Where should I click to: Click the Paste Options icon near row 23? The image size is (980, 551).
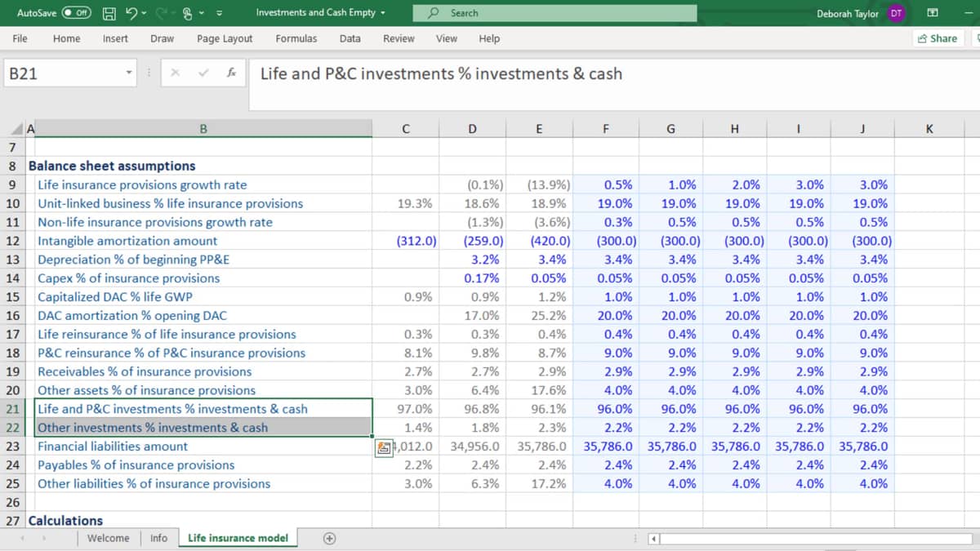click(384, 447)
